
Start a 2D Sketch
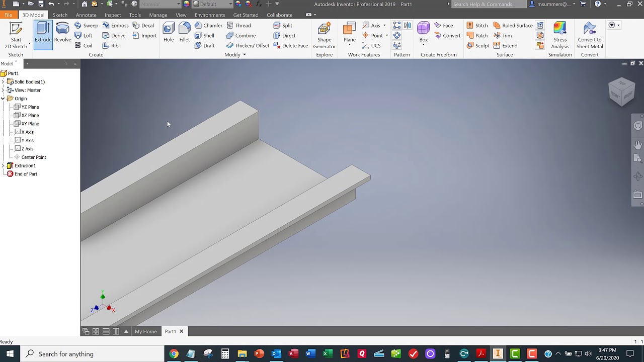pos(16,35)
